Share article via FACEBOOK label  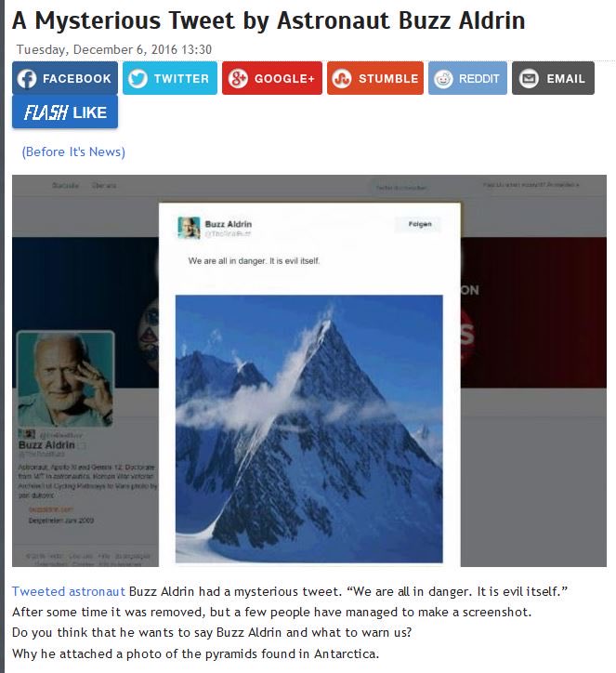pyautogui.click(x=77, y=79)
